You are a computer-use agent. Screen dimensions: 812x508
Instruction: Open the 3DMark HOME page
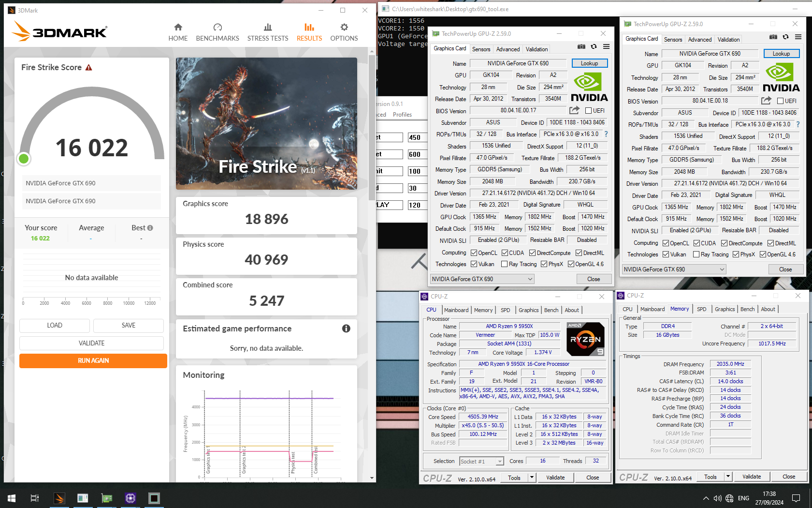click(x=178, y=32)
